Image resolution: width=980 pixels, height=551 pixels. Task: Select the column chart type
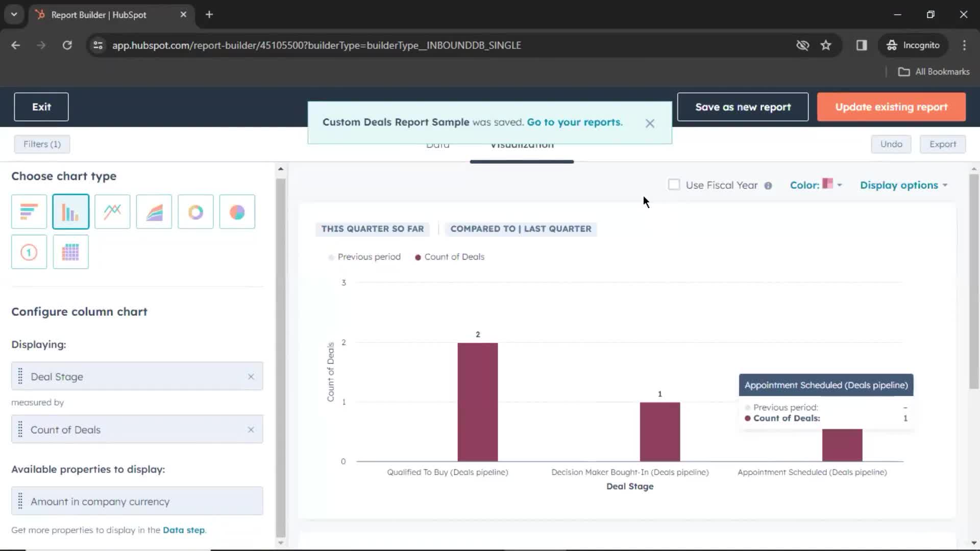point(70,212)
